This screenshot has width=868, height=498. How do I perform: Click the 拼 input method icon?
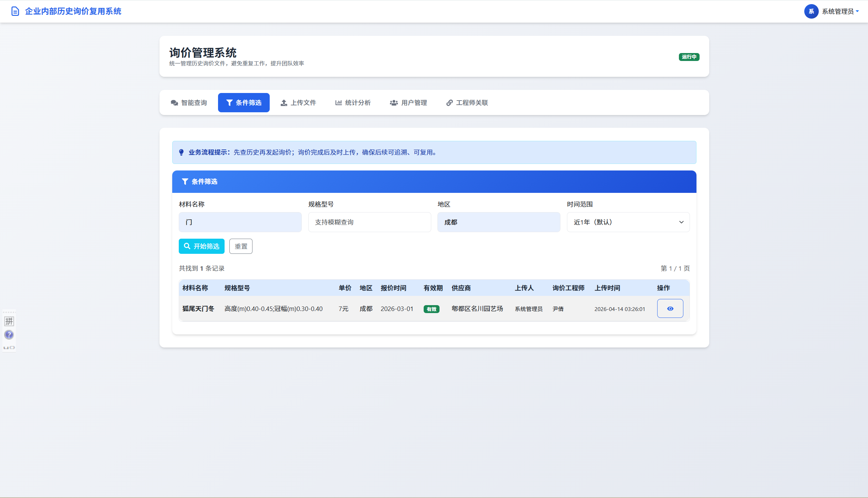9,321
